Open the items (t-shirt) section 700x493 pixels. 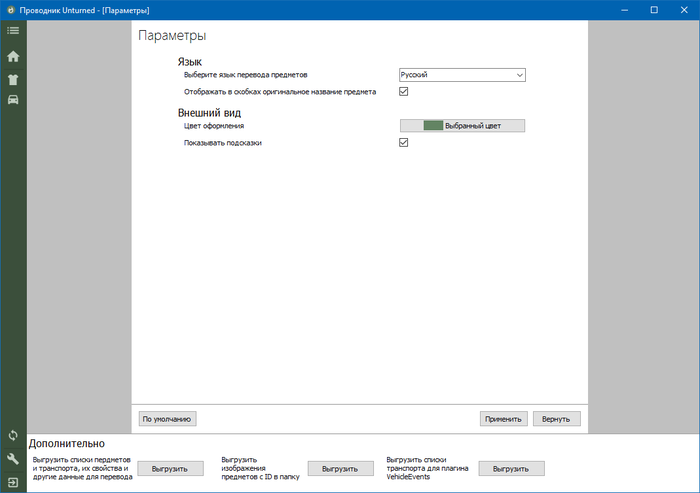click(13, 78)
